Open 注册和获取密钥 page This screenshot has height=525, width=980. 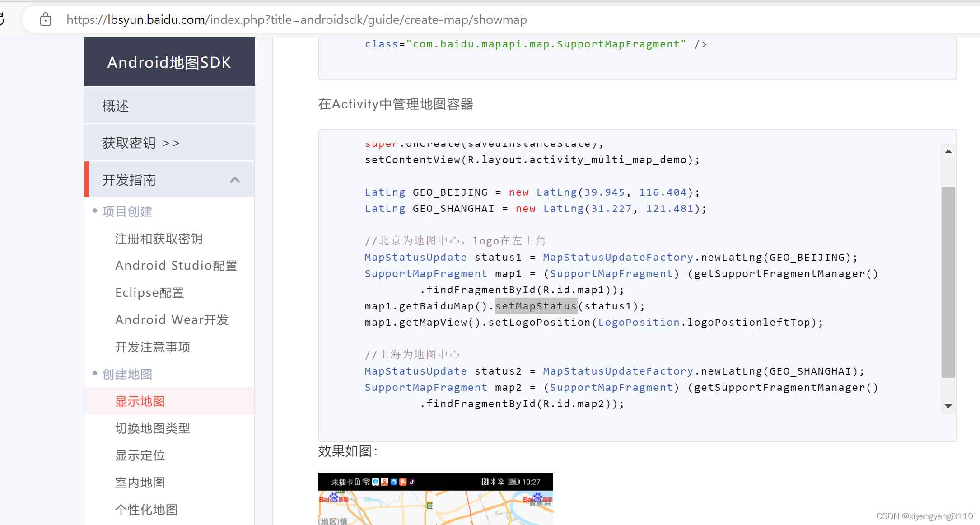coord(159,239)
